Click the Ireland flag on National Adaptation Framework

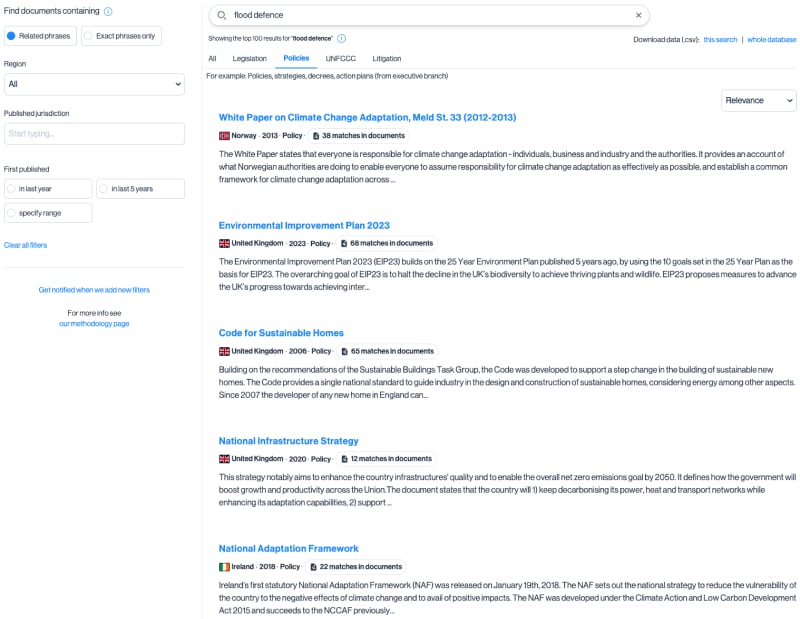pyautogui.click(x=225, y=565)
